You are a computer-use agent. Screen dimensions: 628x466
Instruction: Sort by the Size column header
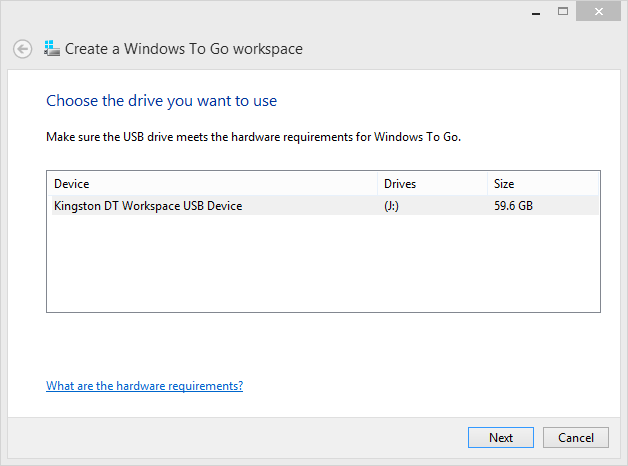coord(503,184)
